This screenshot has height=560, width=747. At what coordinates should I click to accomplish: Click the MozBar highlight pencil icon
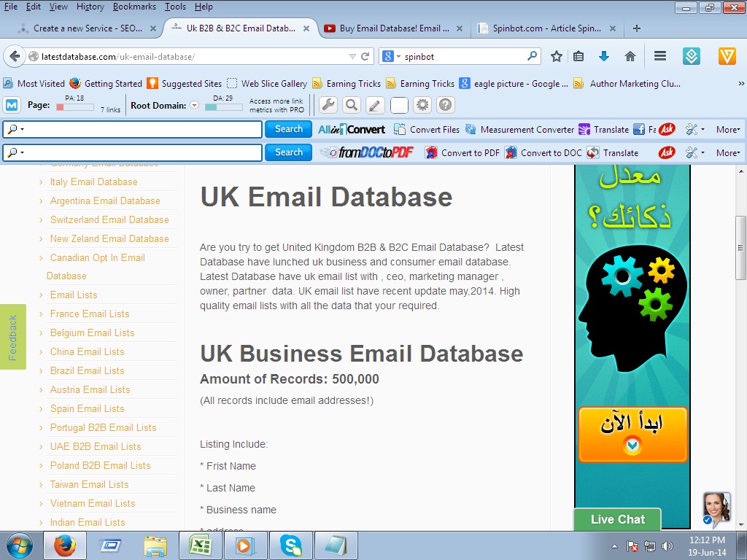[x=375, y=105]
